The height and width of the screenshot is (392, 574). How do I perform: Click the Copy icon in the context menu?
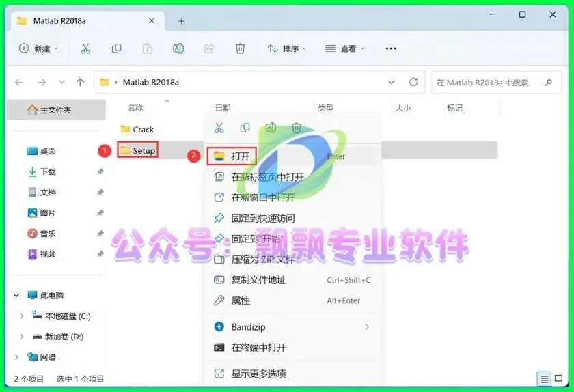[245, 128]
